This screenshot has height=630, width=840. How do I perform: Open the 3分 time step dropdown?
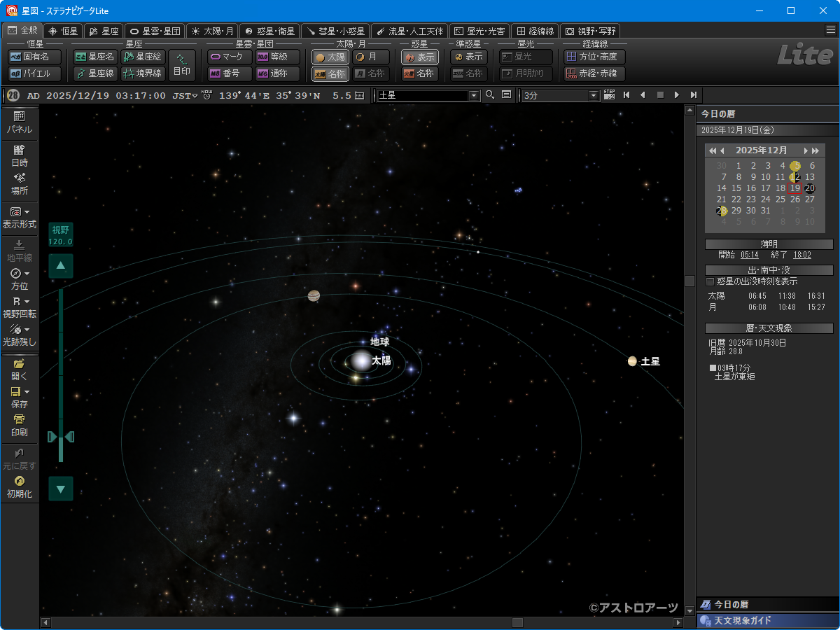click(594, 95)
